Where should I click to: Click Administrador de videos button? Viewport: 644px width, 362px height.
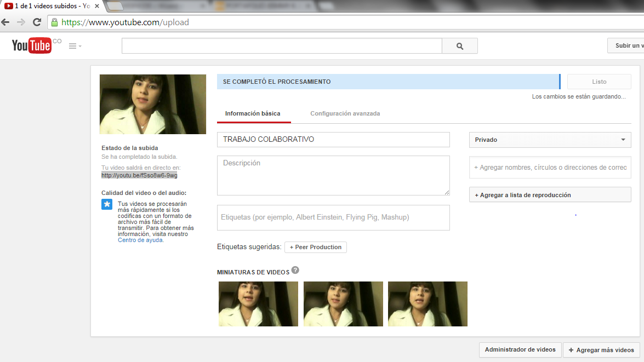(520, 349)
